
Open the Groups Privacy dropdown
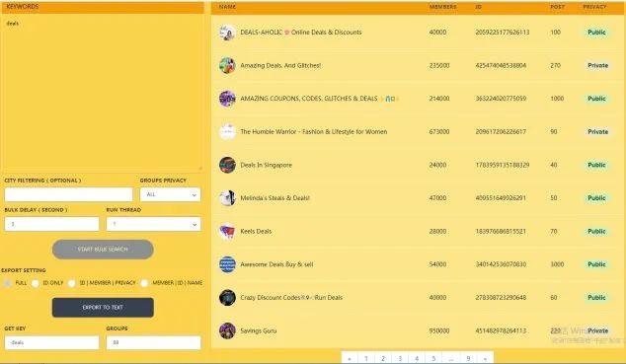(x=170, y=194)
